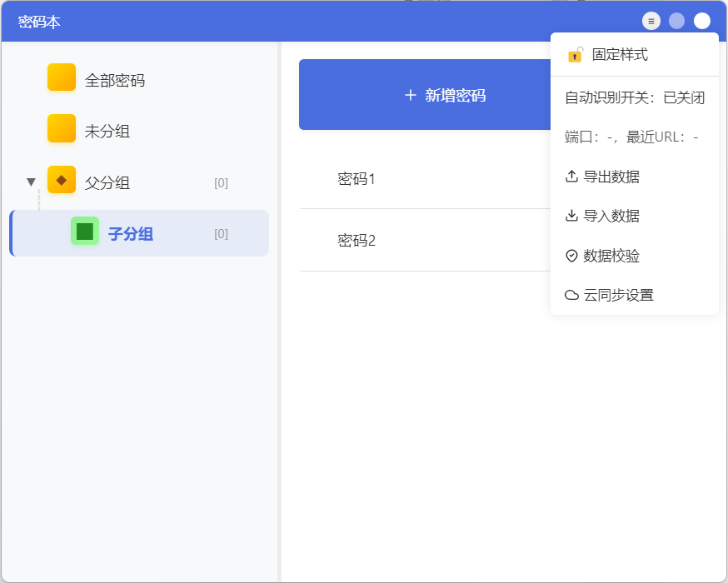Click the light blue circle window button
Image resolution: width=728 pixels, height=583 pixels.
pyautogui.click(x=676, y=21)
